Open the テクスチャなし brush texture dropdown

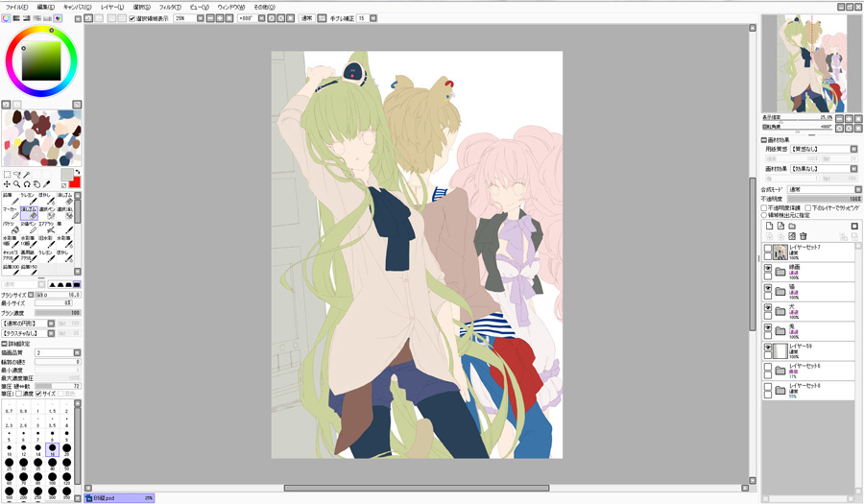coord(51,333)
